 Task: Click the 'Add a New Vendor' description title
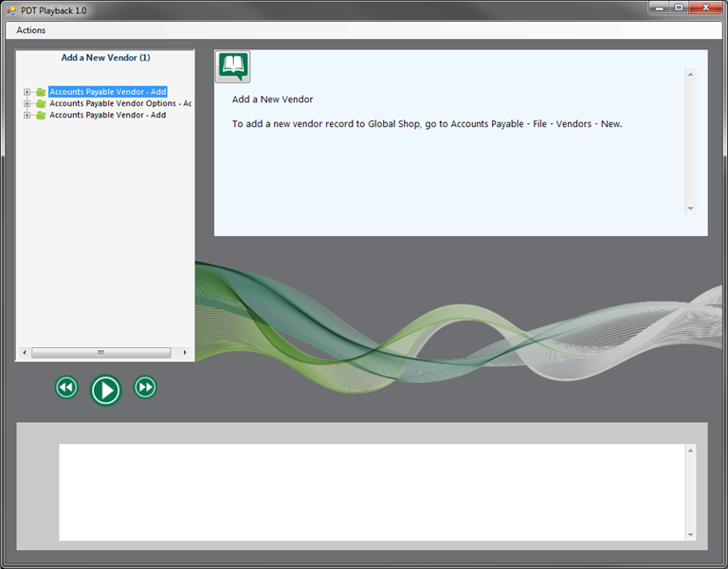coord(273,100)
